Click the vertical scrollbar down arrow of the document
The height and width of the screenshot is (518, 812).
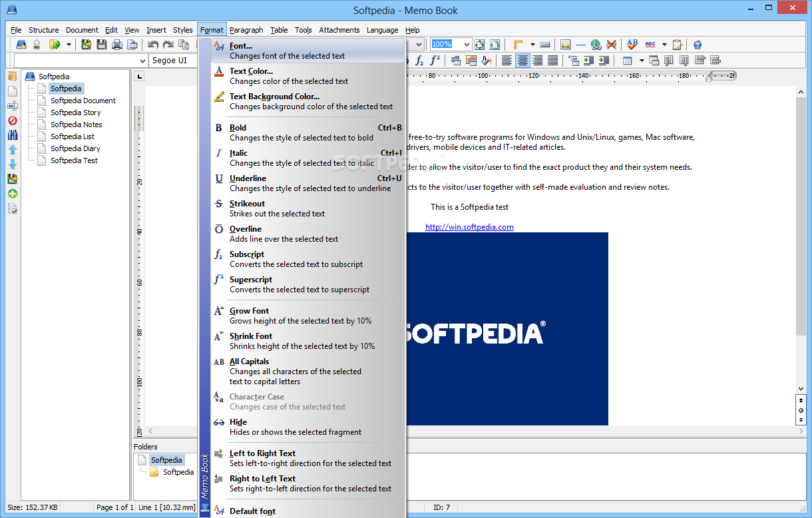[801, 388]
